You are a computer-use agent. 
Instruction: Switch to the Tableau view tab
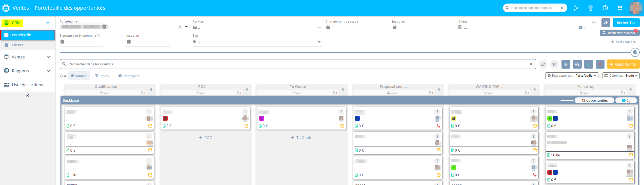pos(102,76)
